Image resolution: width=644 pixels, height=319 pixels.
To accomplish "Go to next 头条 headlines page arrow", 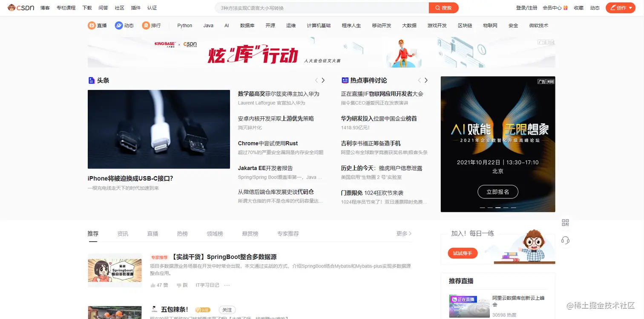I will pyautogui.click(x=323, y=80).
